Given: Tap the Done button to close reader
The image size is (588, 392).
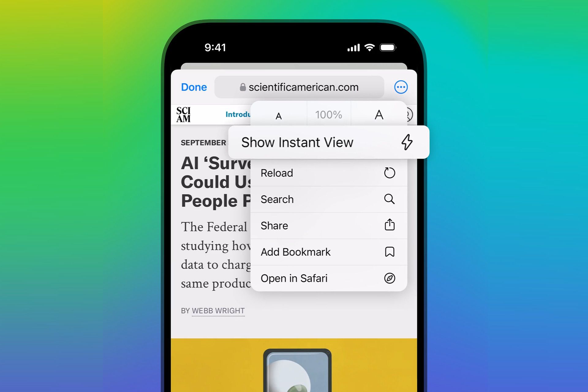Looking at the screenshot, I should point(193,87).
